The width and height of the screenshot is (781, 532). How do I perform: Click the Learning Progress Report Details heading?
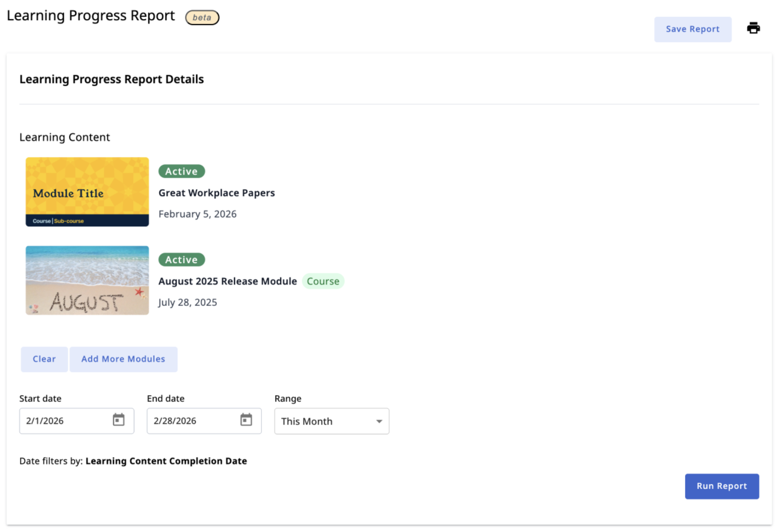pyautogui.click(x=111, y=79)
